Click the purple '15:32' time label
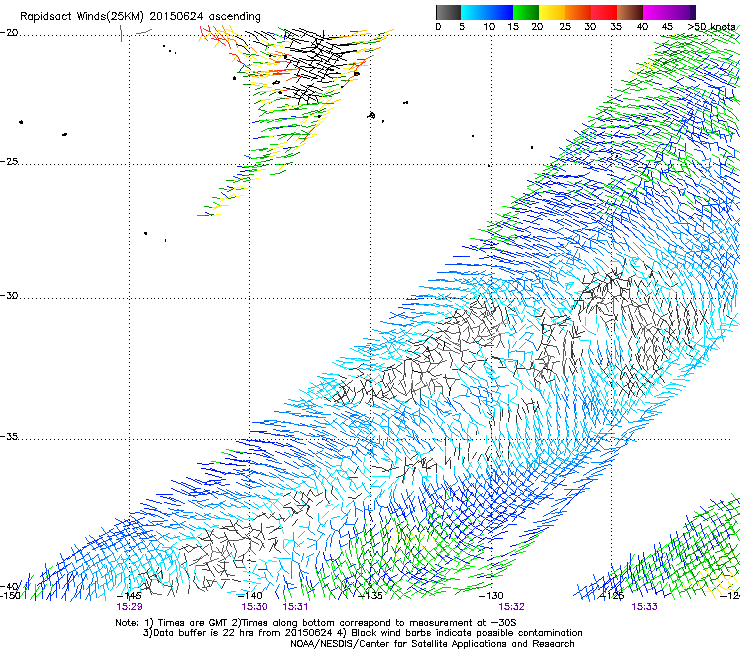The height and width of the screenshot is (650, 740). (x=512, y=607)
